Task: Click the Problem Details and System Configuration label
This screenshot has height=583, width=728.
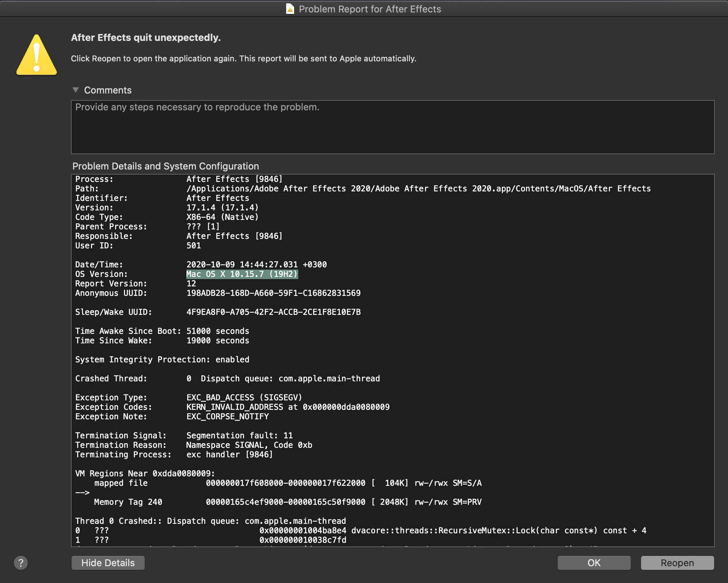Action: [166, 166]
